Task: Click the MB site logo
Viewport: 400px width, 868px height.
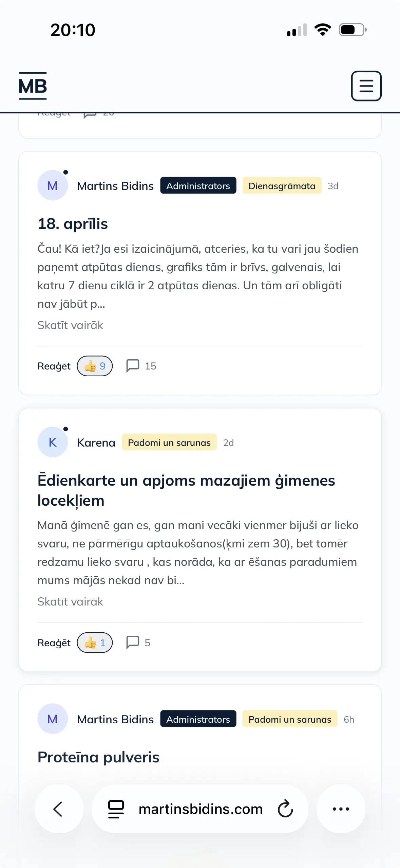Action: pos(33,86)
